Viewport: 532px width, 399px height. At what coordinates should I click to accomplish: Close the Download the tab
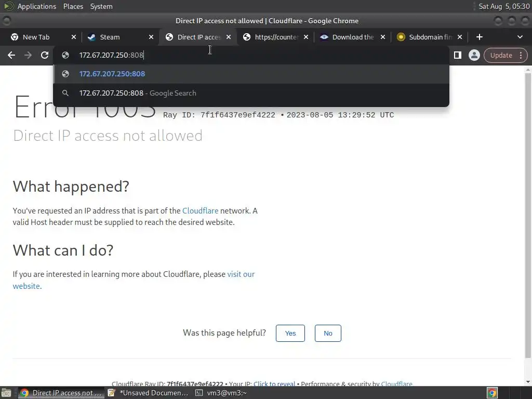[383, 37]
